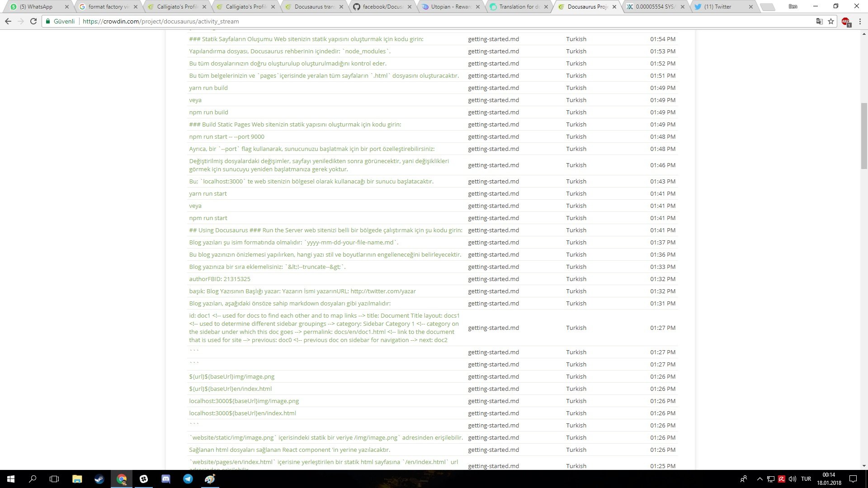Go back with the browser back arrow
Viewport: 868px width, 488px height.
pos(8,21)
